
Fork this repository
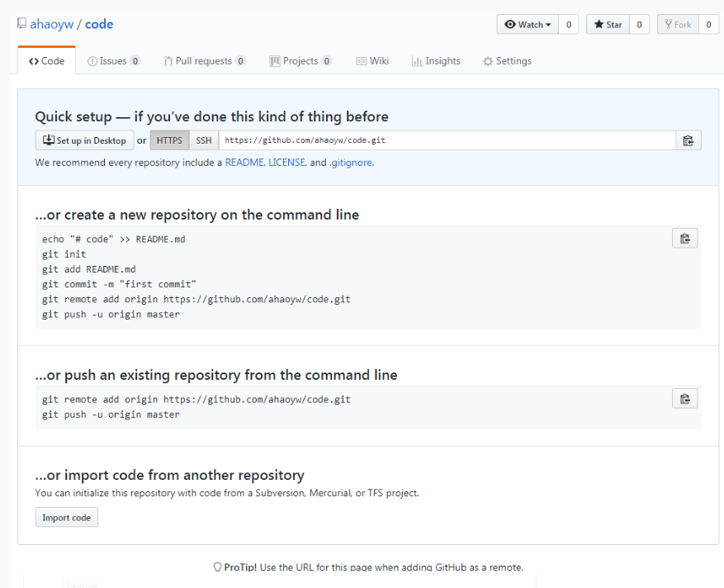[x=677, y=25]
